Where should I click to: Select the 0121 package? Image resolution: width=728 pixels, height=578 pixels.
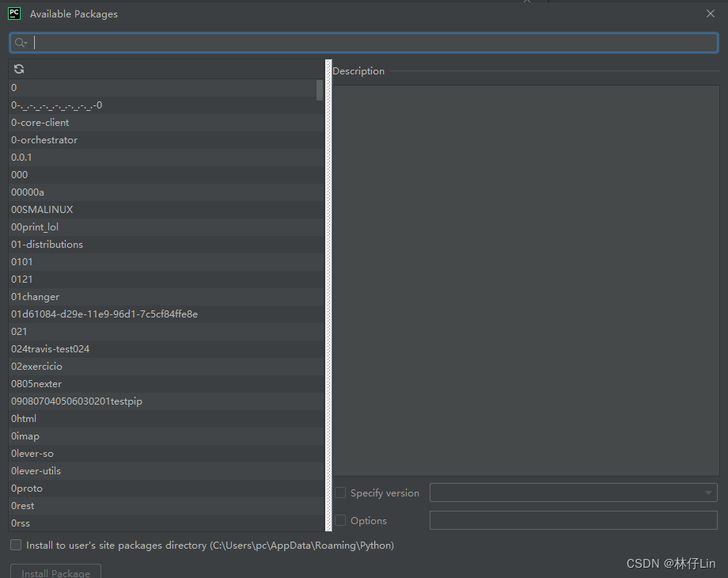[x=166, y=279]
